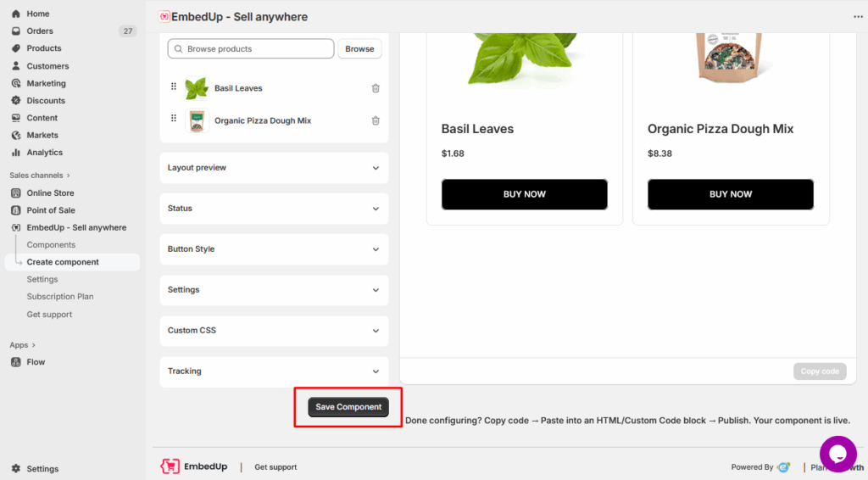Select Subscription Plan in sidebar
The width and height of the screenshot is (868, 480).
60,297
